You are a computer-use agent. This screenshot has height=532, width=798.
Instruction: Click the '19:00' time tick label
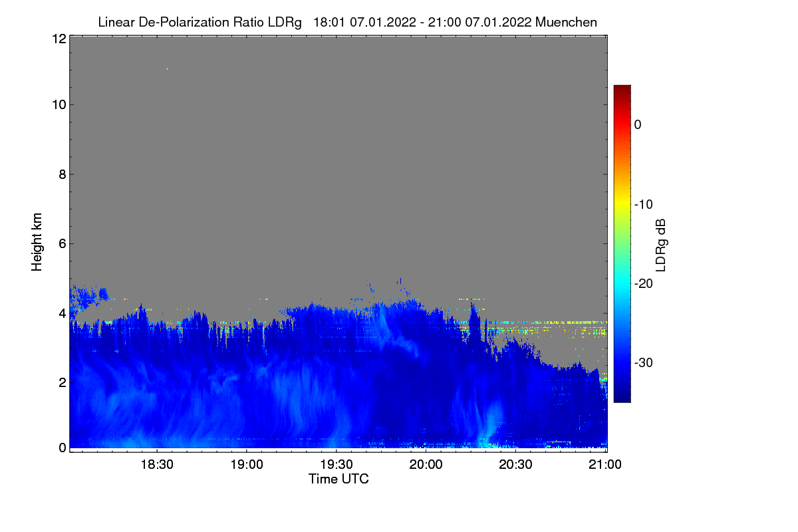point(247,465)
